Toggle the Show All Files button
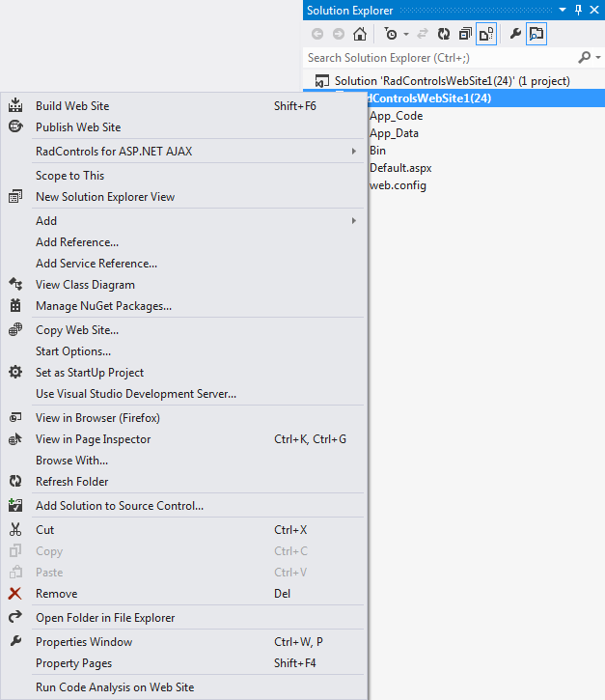 [486, 34]
